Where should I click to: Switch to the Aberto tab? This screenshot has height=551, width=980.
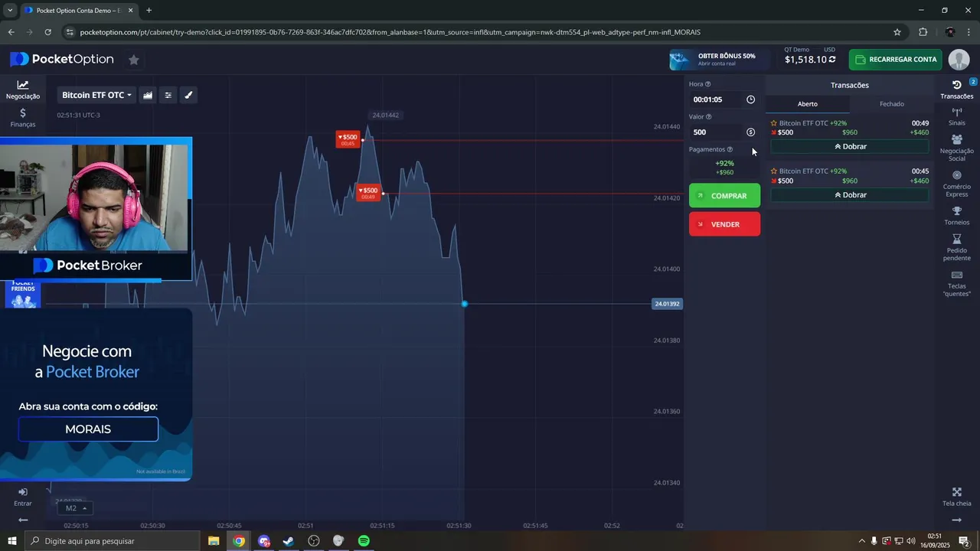808,104
